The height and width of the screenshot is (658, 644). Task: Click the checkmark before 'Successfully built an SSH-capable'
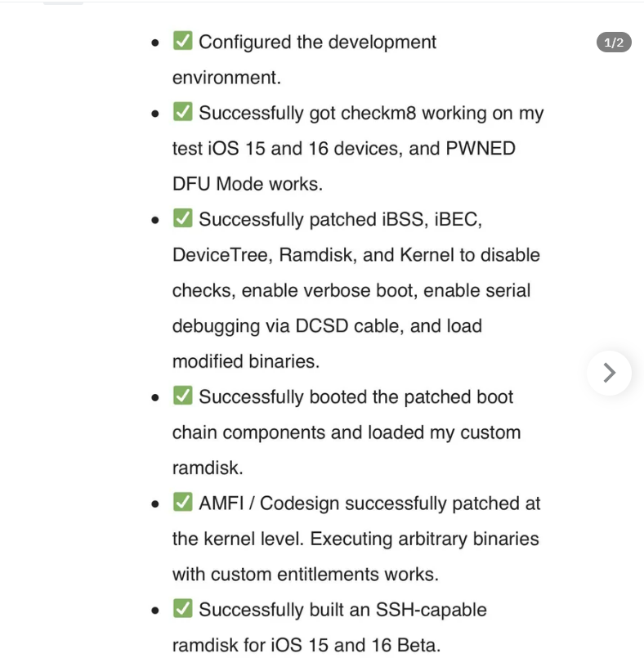pyautogui.click(x=182, y=608)
